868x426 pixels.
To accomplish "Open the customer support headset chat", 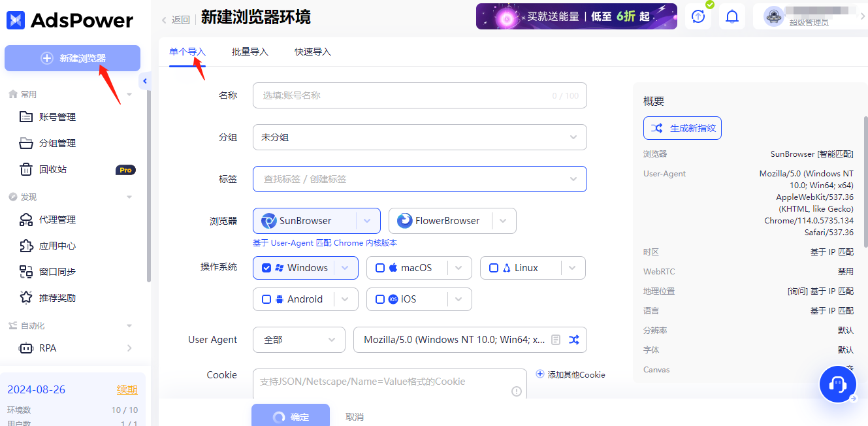I will 838,384.
